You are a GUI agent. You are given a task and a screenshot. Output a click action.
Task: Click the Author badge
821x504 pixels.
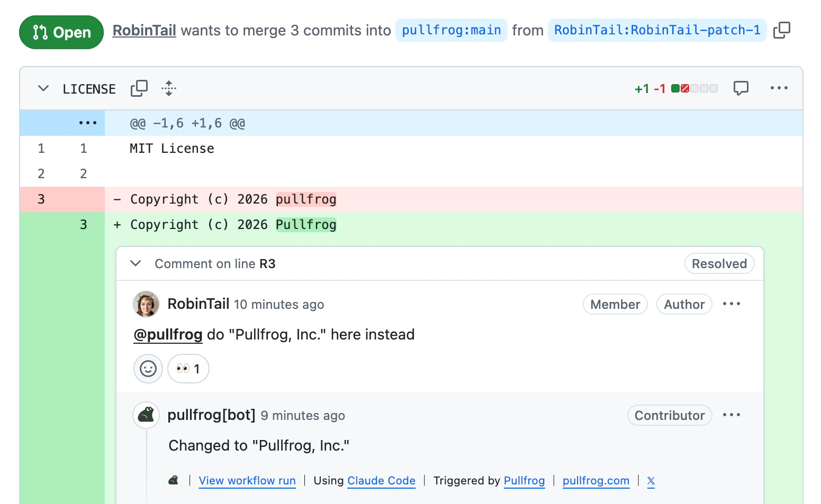(684, 304)
